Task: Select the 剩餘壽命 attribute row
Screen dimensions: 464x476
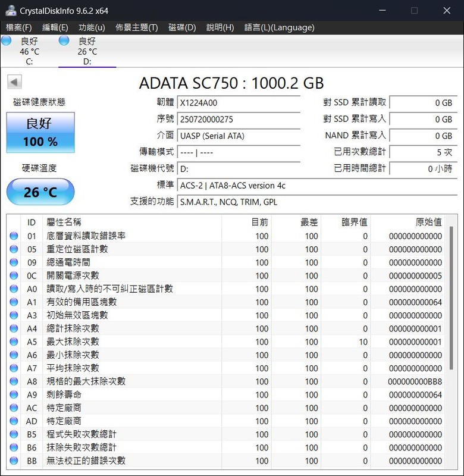Action: tap(226, 394)
